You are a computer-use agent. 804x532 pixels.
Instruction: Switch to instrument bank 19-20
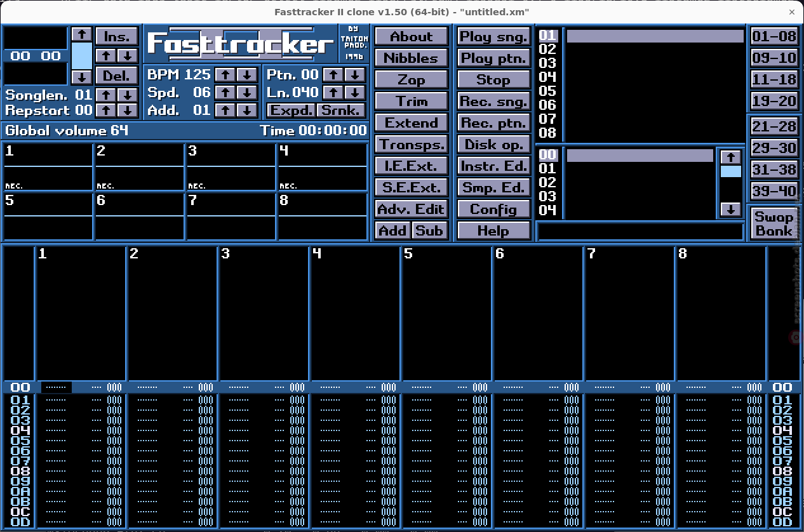(774, 101)
